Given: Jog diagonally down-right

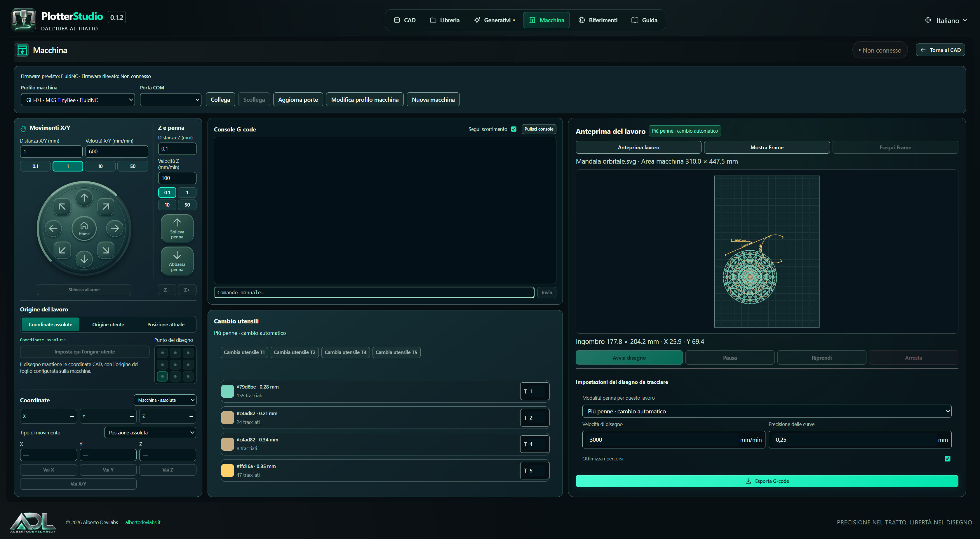Looking at the screenshot, I should pyautogui.click(x=106, y=250).
